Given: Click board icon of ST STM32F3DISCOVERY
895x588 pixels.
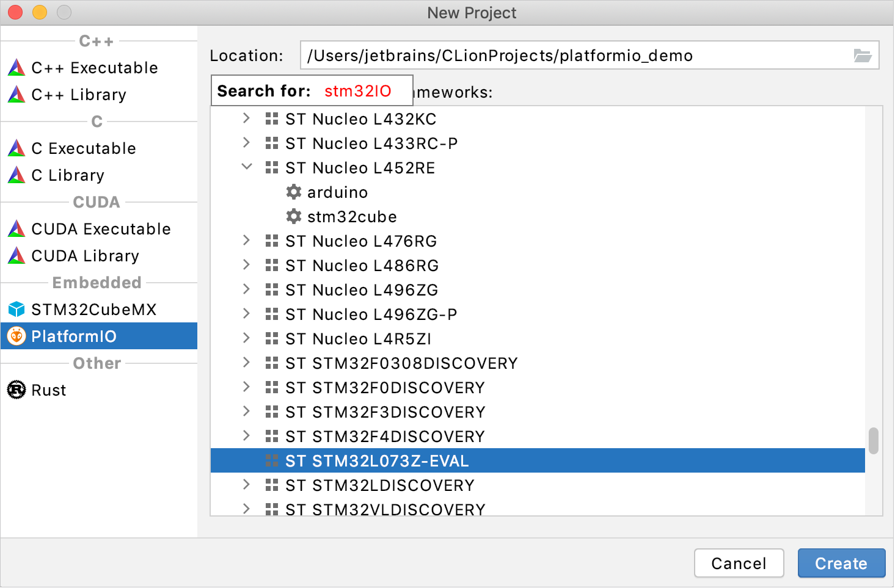Looking at the screenshot, I should point(272,412).
